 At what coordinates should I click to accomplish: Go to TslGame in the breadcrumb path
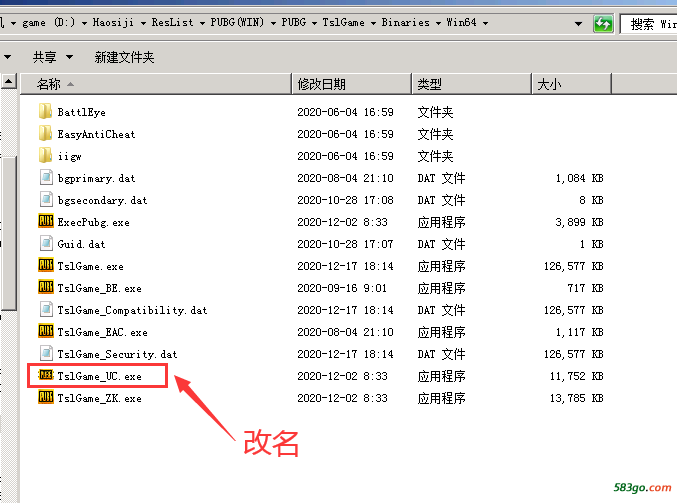pos(343,22)
